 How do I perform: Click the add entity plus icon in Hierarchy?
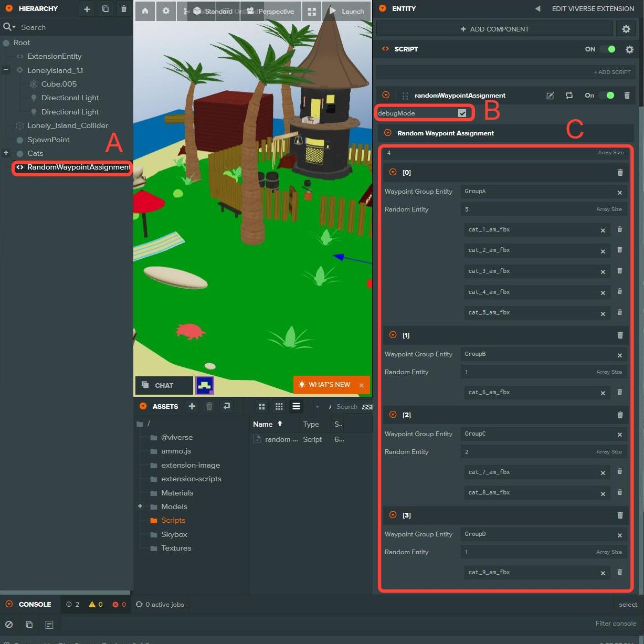pyautogui.click(x=87, y=9)
